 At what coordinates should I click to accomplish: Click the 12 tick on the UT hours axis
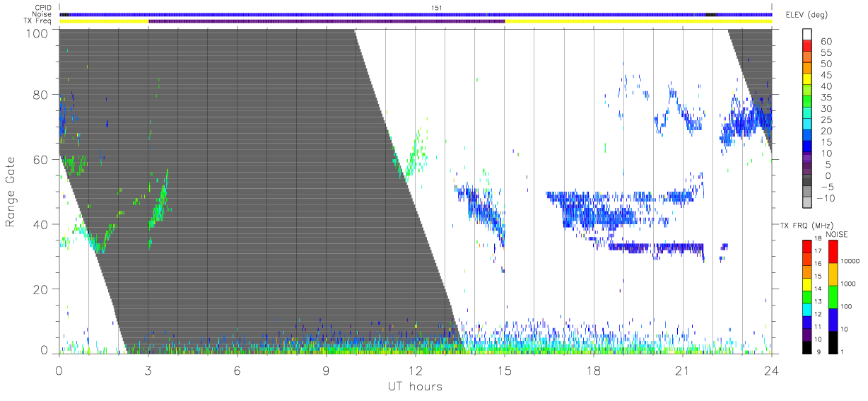click(415, 370)
